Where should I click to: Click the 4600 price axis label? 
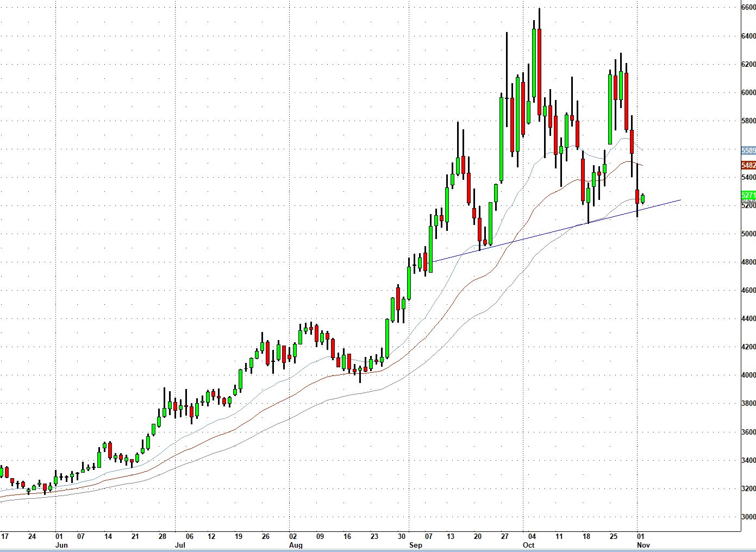[748, 290]
